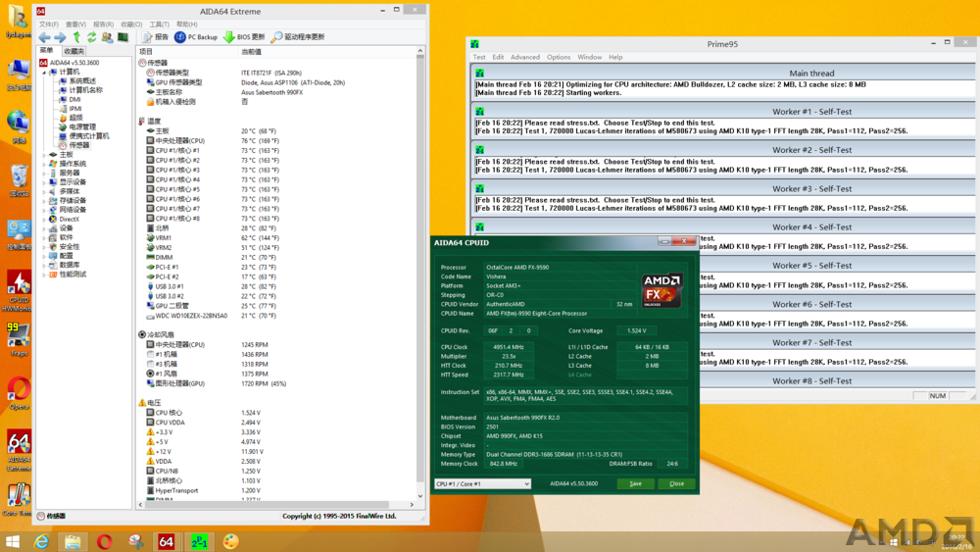This screenshot has height=552, width=980.
Task: Open the 查看(V) menu in AIDA64
Action: 75,25
